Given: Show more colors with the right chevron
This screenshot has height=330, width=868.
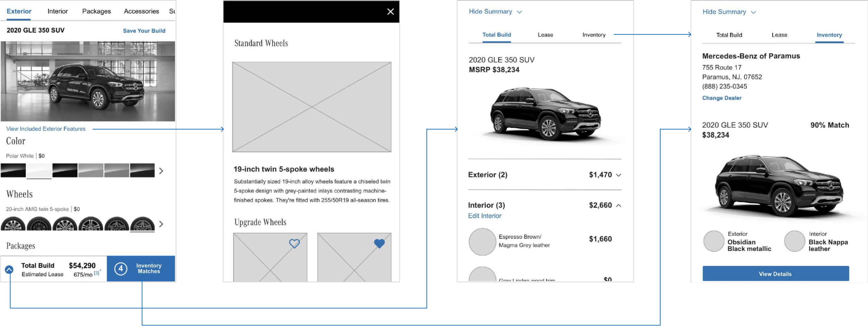Looking at the screenshot, I should (161, 171).
